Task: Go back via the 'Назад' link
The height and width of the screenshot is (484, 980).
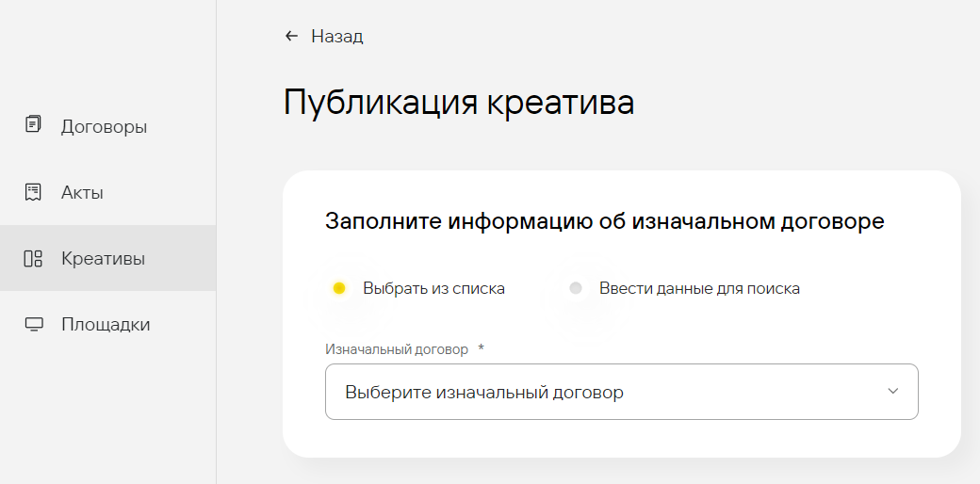Action: coord(336,37)
